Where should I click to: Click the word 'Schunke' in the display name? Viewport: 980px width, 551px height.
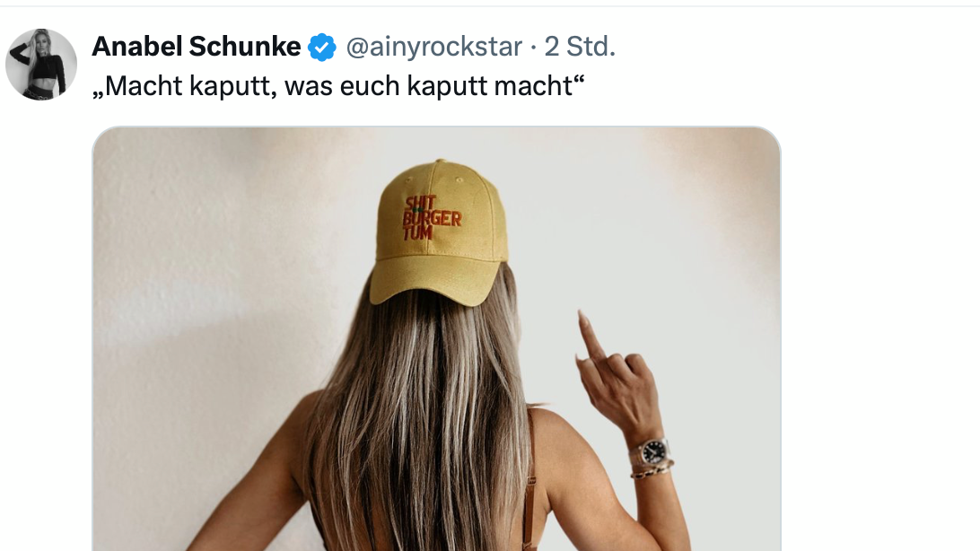point(244,47)
